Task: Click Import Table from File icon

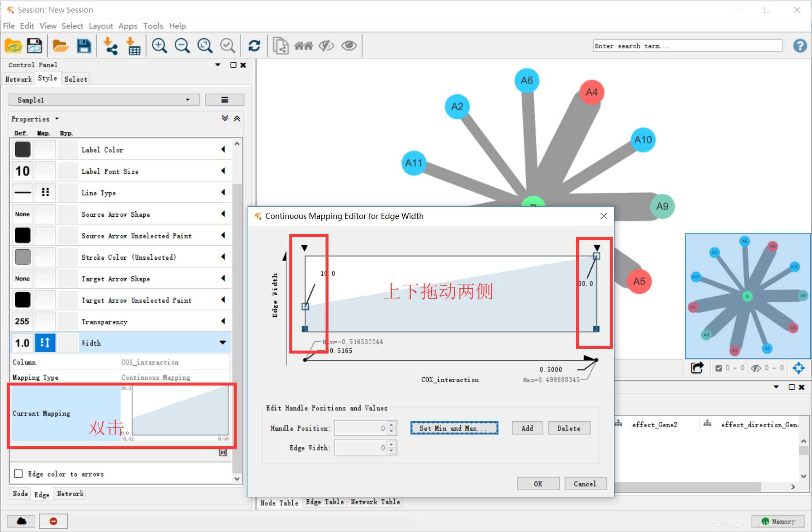Action: [x=134, y=45]
